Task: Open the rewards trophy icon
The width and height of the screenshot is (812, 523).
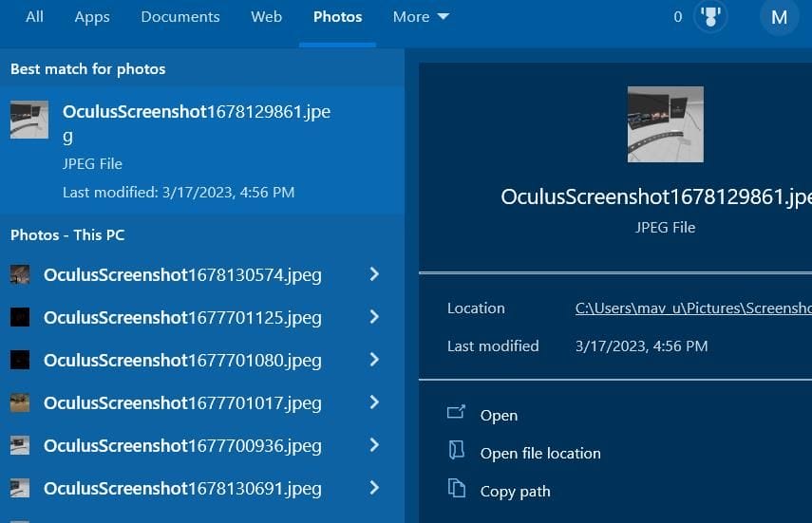Action: tap(710, 16)
